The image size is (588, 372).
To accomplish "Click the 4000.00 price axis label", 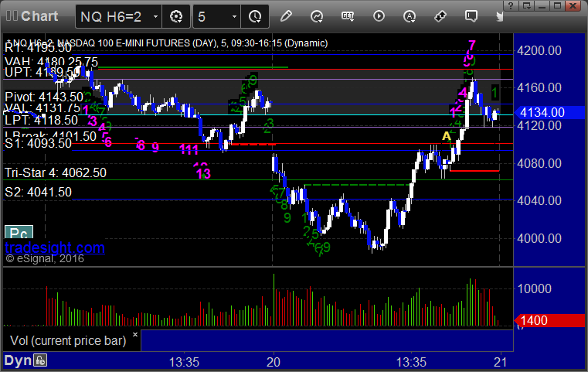I will (x=539, y=238).
